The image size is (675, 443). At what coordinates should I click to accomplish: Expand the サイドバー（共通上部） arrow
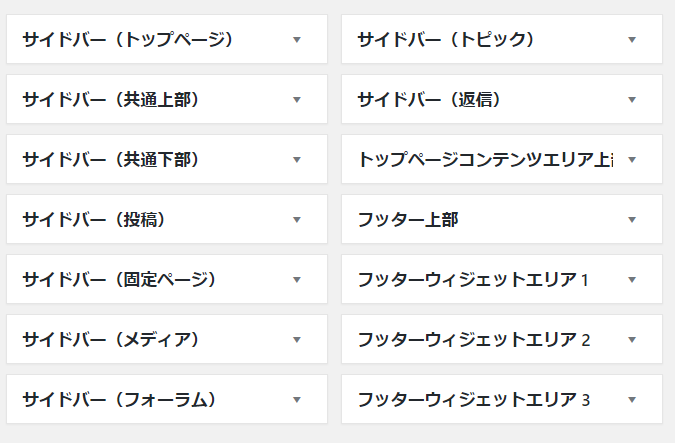(x=297, y=100)
